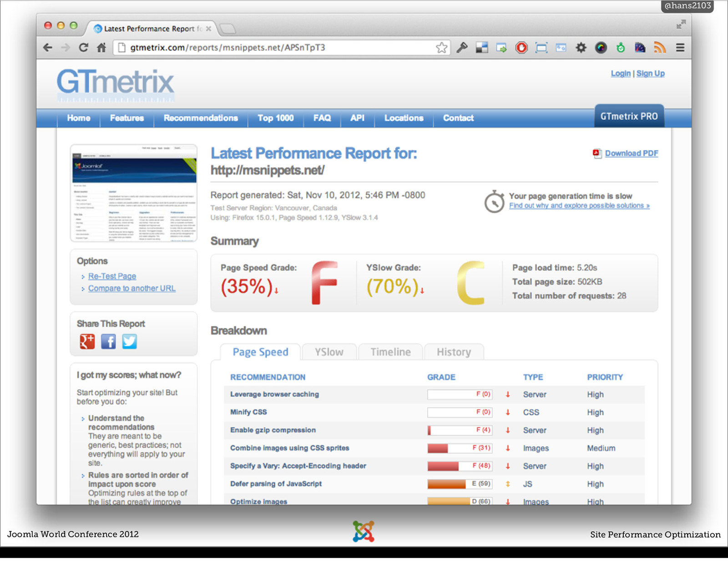Open the API nav item
The height and width of the screenshot is (561, 728).
pyautogui.click(x=357, y=118)
